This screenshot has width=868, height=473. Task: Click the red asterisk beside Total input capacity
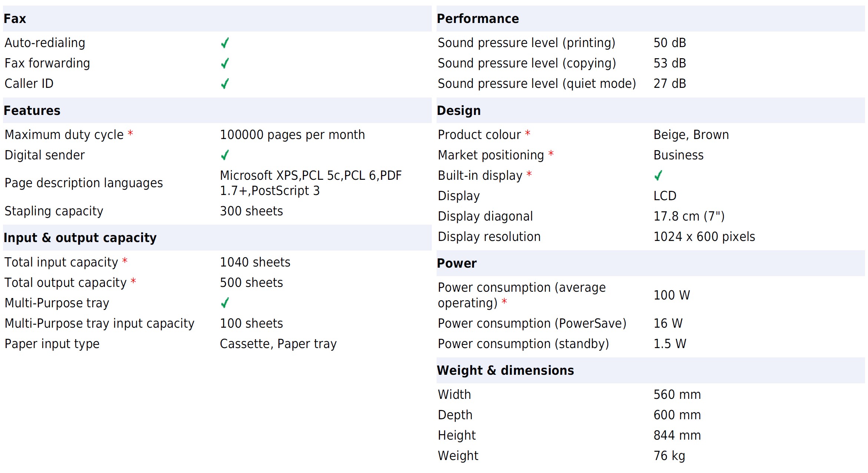(x=125, y=261)
